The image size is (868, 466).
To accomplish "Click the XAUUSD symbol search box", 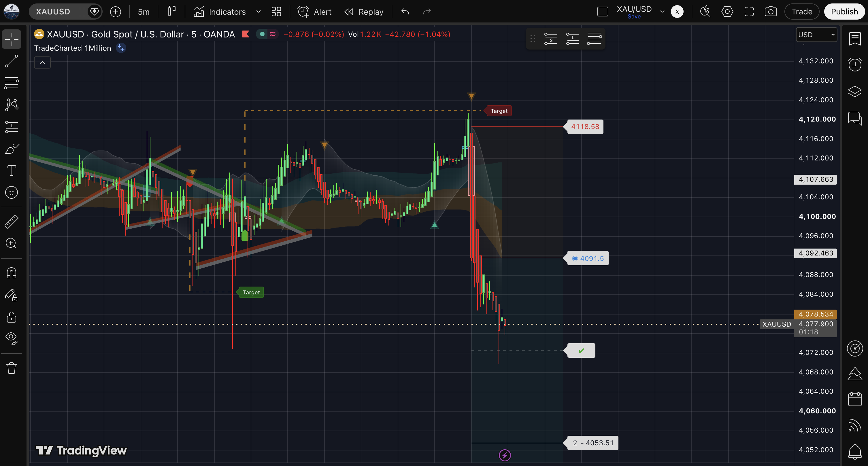I will pyautogui.click(x=65, y=12).
